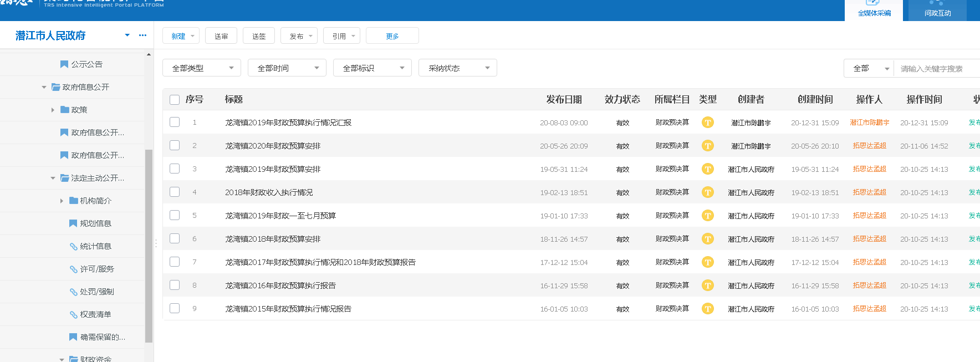
Task: Check the box for row 4 2018年财政收入执行情况
Action: tap(175, 192)
